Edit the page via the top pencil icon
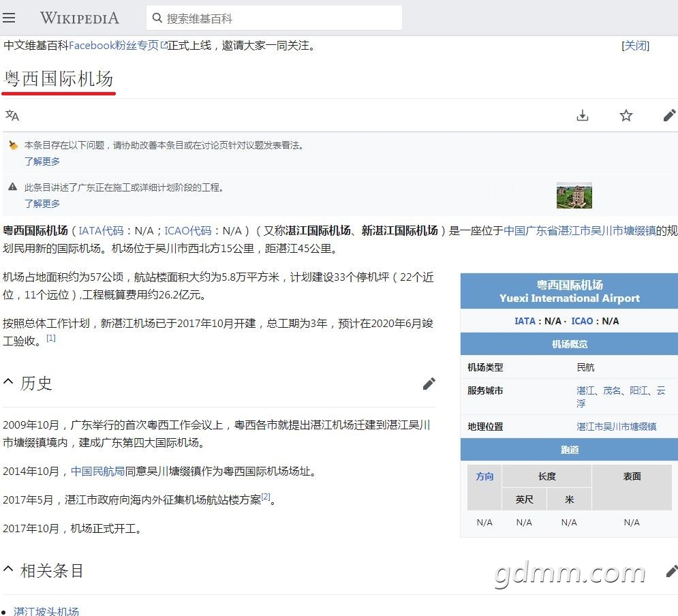The height and width of the screenshot is (616, 678). pos(669,115)
